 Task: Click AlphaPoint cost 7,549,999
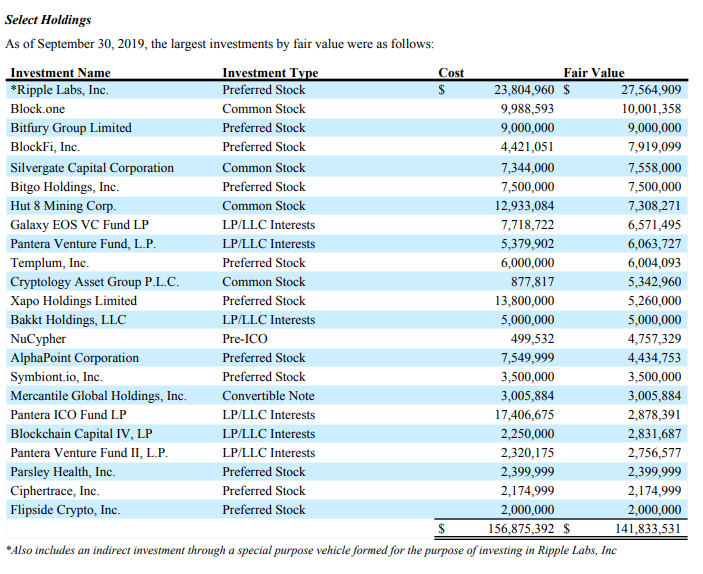coord(527,358)
